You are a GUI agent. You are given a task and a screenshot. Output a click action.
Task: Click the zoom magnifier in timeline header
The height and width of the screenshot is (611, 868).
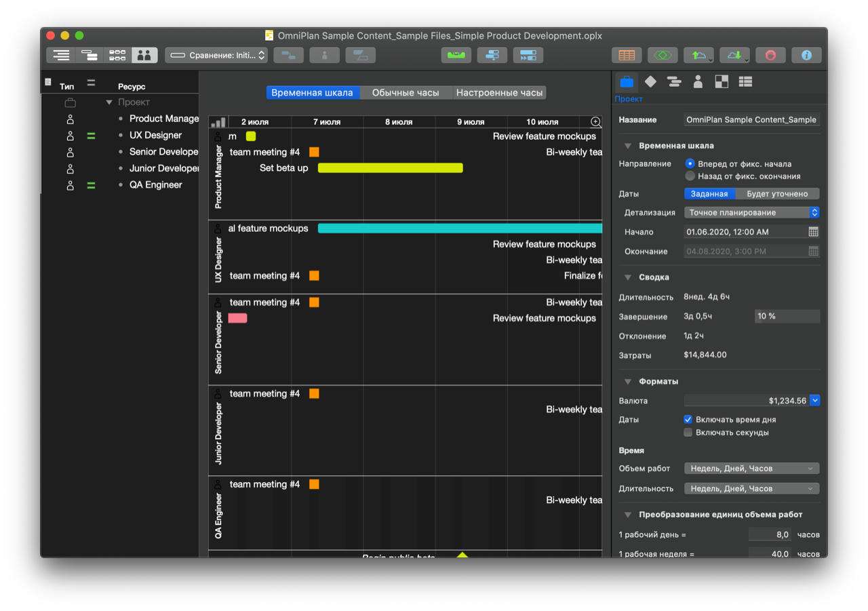tap(596, 122)
